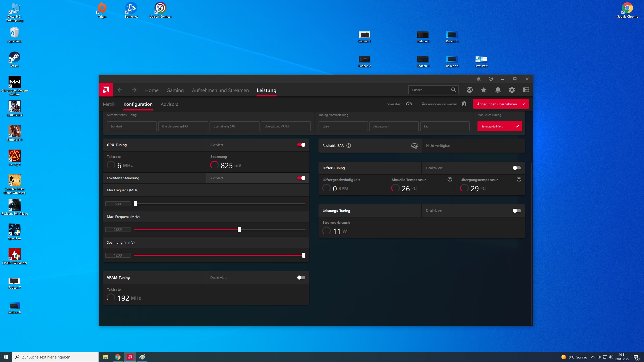Select the Übertaktung GPU preset

pyautogui.click(x=234, y=126)
